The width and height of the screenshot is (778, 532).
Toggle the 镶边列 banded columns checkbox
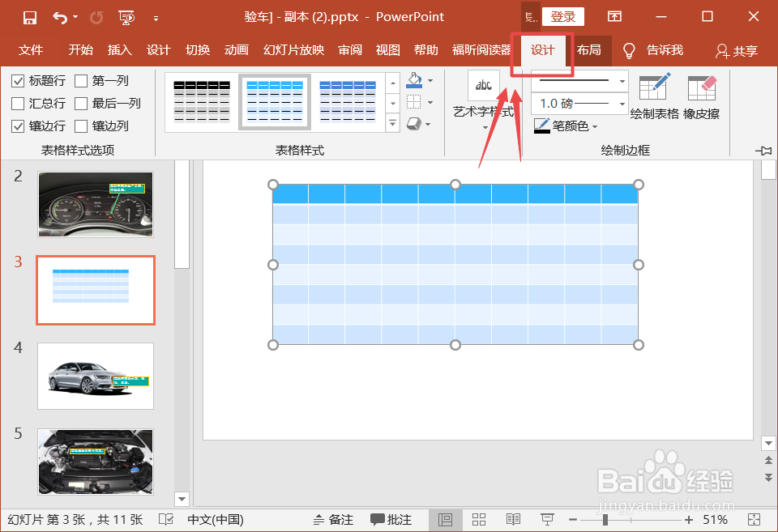pos(81,126)
